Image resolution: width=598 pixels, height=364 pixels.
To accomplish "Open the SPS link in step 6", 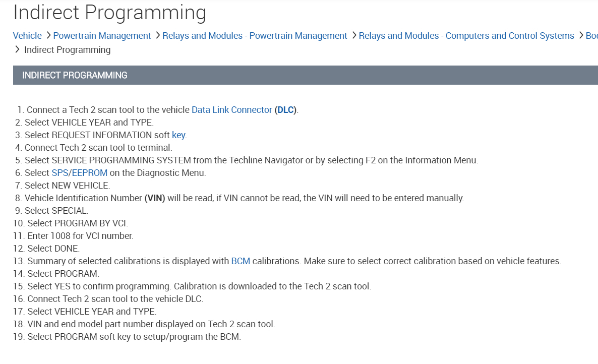I will 59,173.
